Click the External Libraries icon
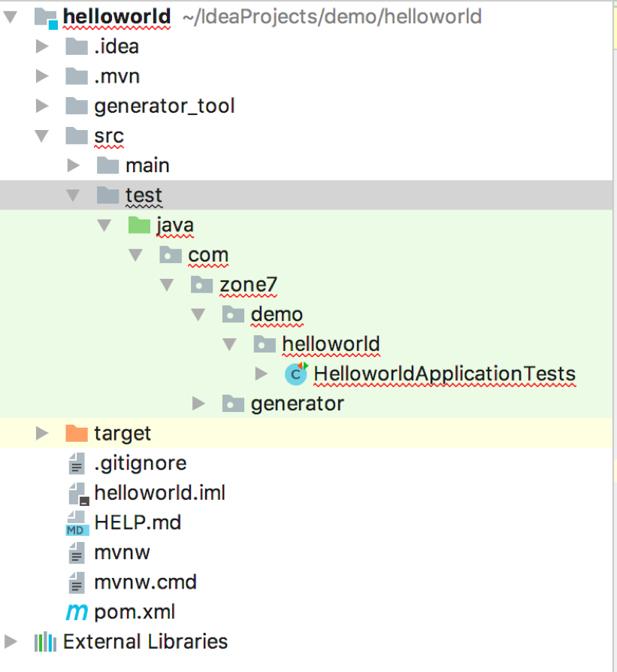Screen dimensions: 617x672 pos(45,642)
